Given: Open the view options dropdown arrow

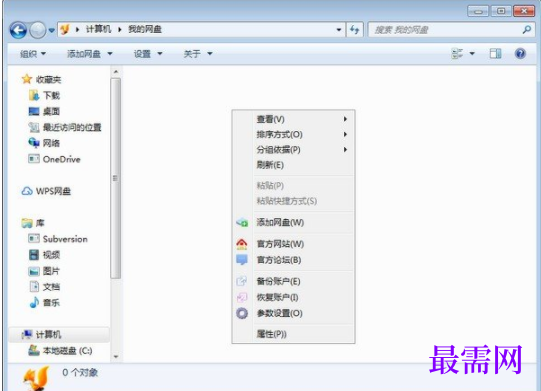Looking at the screenshot, I should 472,53.
